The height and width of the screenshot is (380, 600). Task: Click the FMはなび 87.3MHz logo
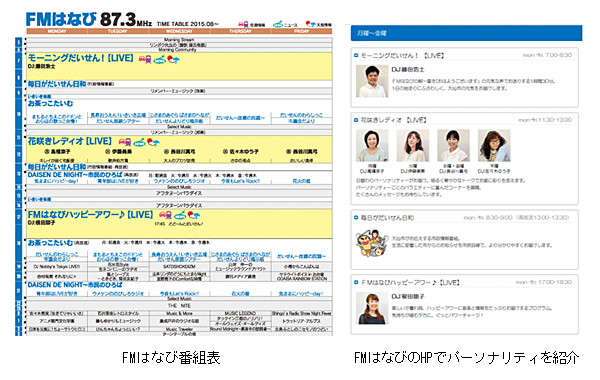(89, 19)
